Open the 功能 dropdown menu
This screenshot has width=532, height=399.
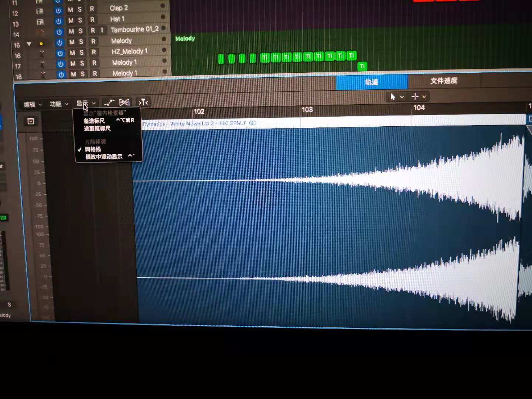tap(59, 104)
